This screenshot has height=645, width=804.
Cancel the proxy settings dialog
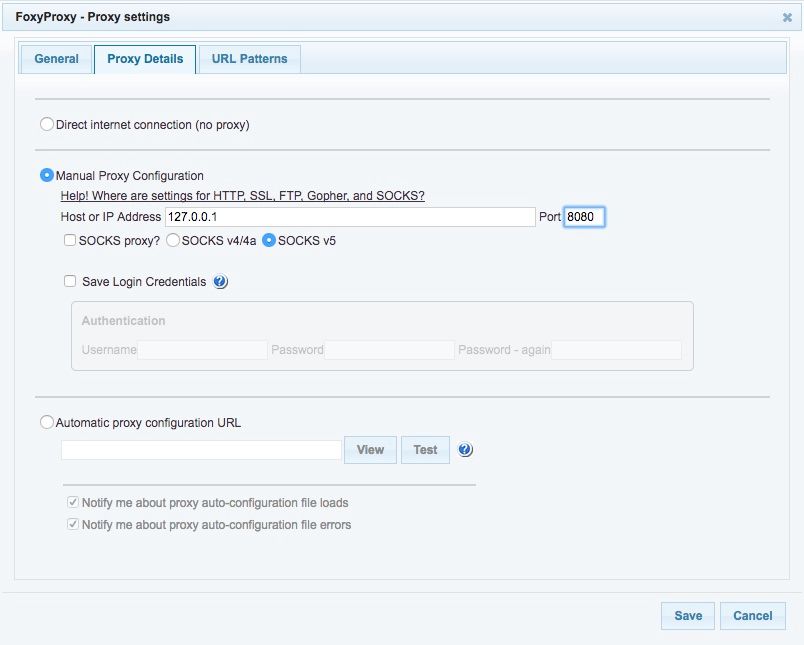753,616
